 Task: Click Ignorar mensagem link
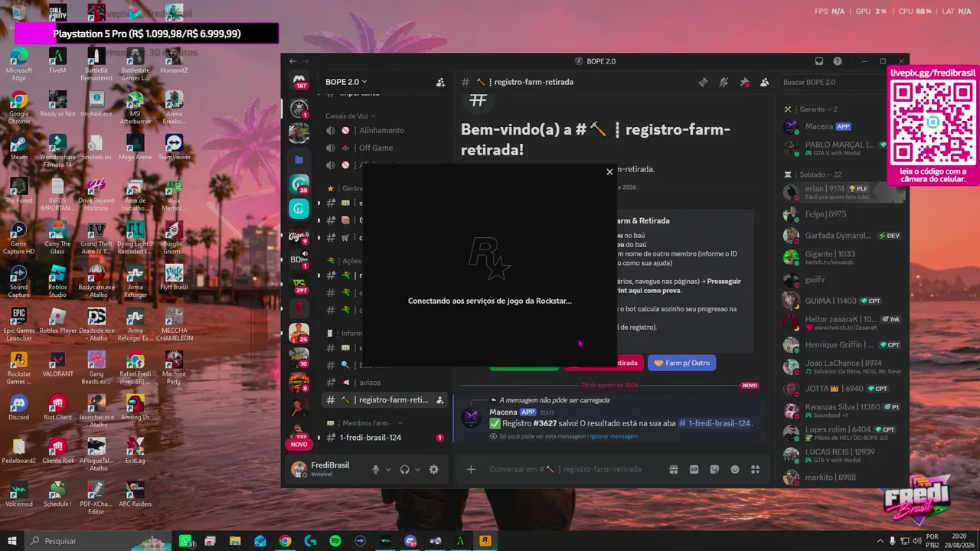[x=613, y=436]
